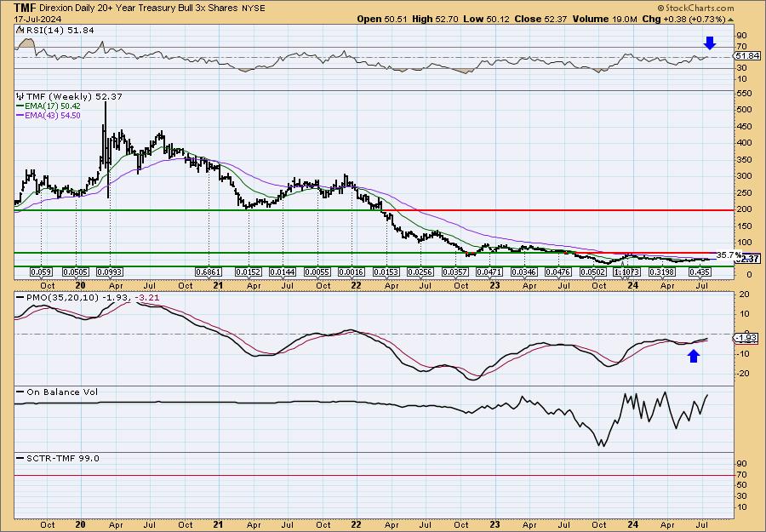Click the RSI(14) 51.84 indicator label
The image size is (766, 532).
coord(60,31)
